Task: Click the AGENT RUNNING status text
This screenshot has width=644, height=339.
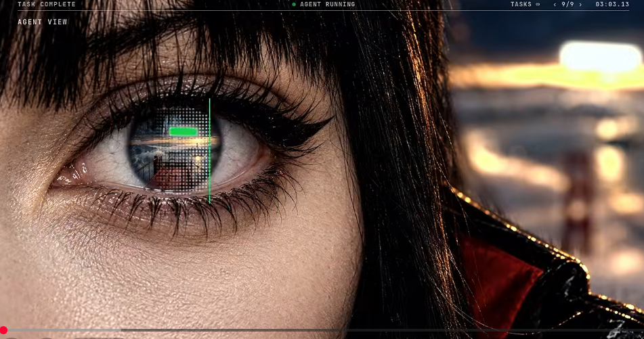Action: pos(327,5)
